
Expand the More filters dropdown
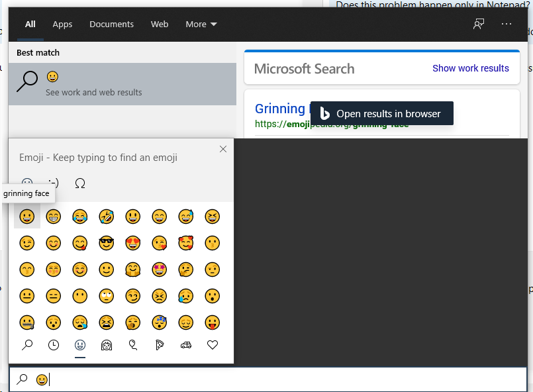201,24
